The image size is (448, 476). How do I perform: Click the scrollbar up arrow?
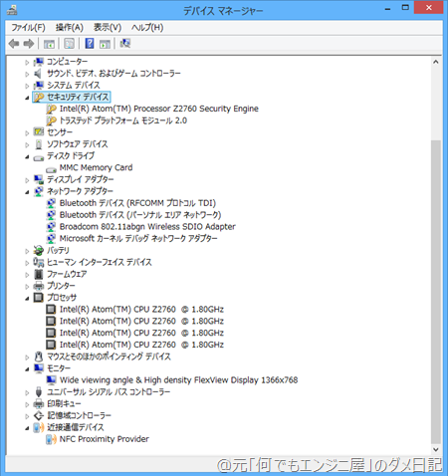(436, 62)
